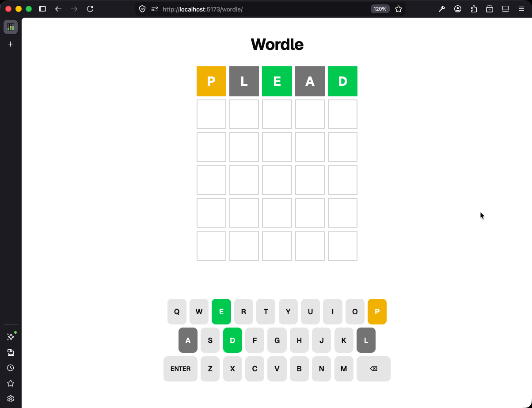Open the extensions puzzle icon
This screenshot has width=532, height=408.
tap(474, 9)
